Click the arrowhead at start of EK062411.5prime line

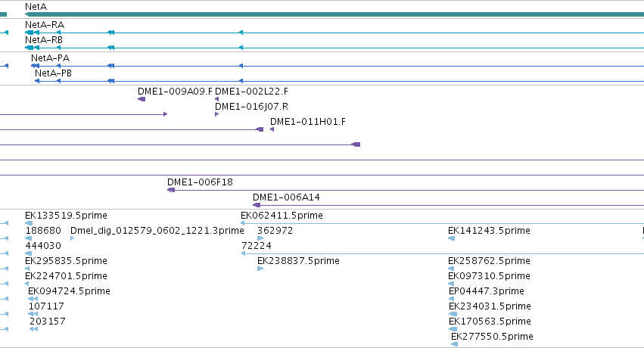[x=243, y=223]
